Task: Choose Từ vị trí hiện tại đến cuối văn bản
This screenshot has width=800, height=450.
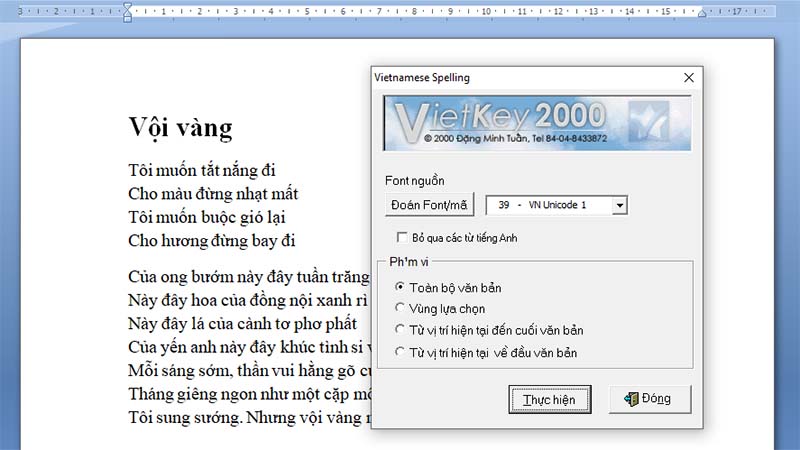Action: coord(400,330)
